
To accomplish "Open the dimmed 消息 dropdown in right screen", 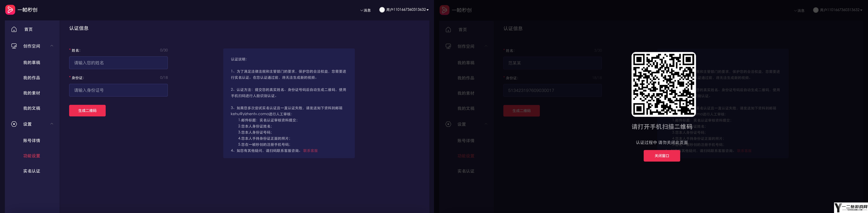I will (799, 11).
